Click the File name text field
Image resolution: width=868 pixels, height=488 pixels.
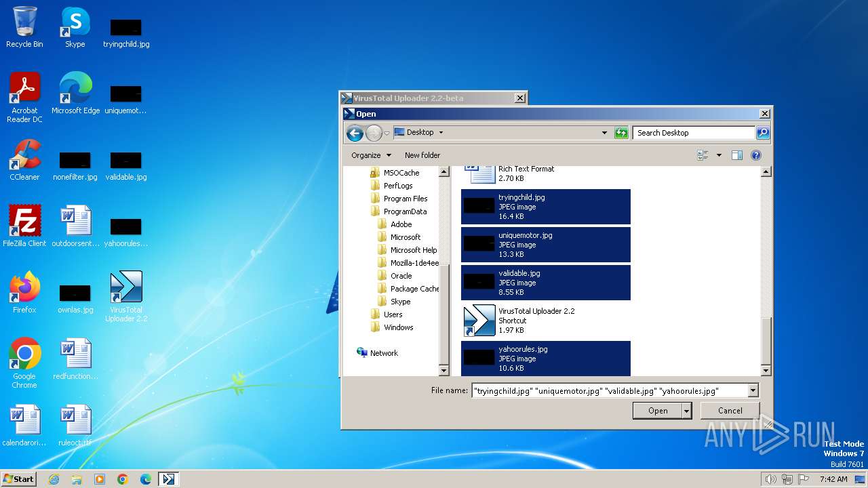[x=610, y=390]
